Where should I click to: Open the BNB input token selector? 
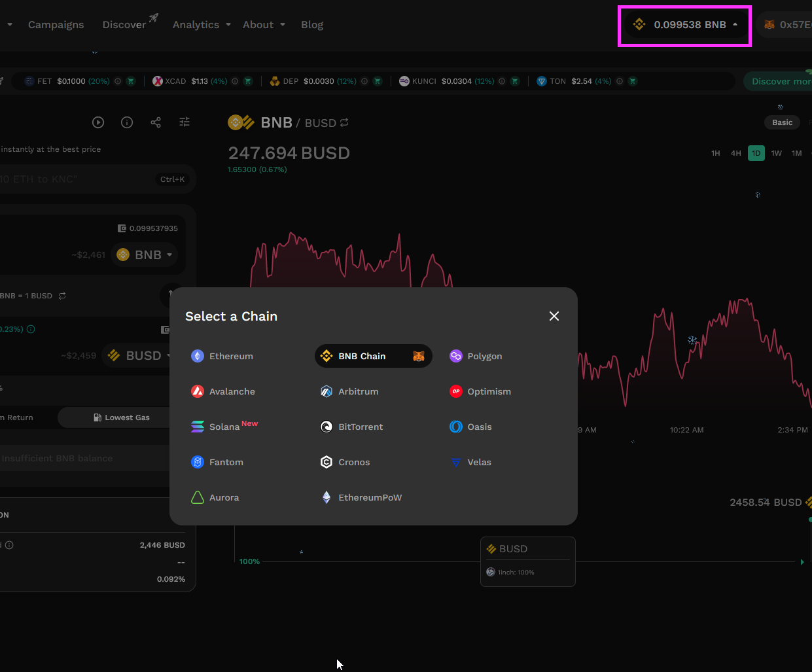[144, 255]
